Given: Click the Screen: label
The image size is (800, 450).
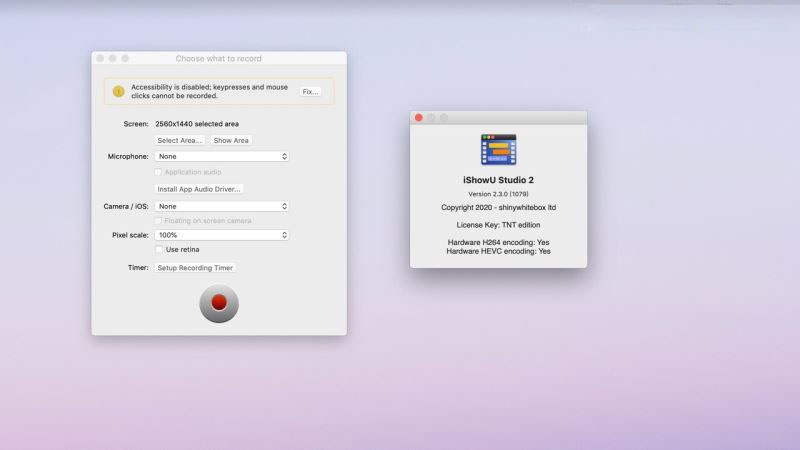Looking at the screenshot, I should 136,124.
